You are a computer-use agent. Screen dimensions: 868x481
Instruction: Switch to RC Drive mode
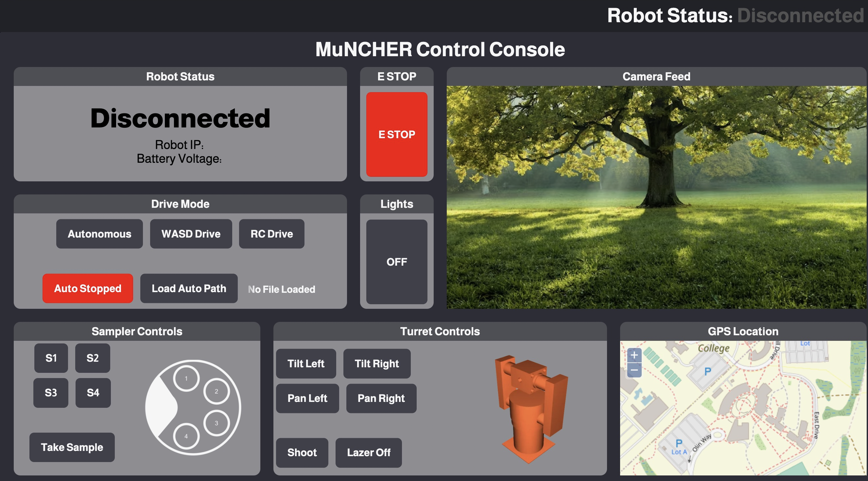(271, 234)
